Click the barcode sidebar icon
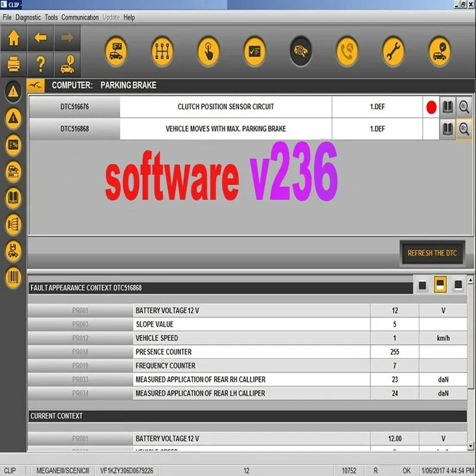 point(13,277)
